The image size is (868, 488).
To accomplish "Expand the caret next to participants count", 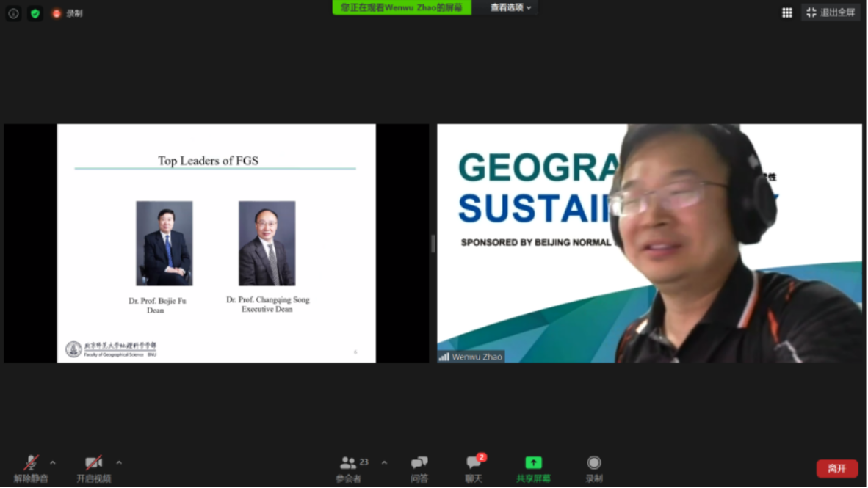I will (x=384, y=463).
